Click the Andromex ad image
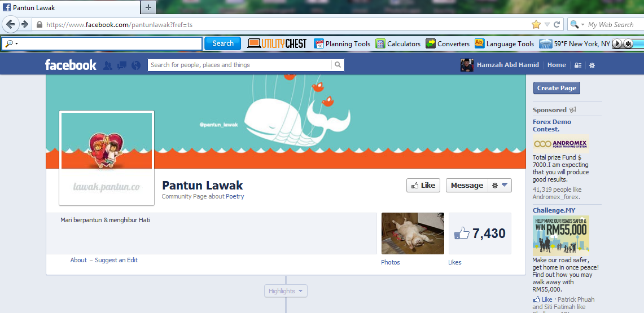This screenshot has height=313, width=644. [x=561, y=144]
